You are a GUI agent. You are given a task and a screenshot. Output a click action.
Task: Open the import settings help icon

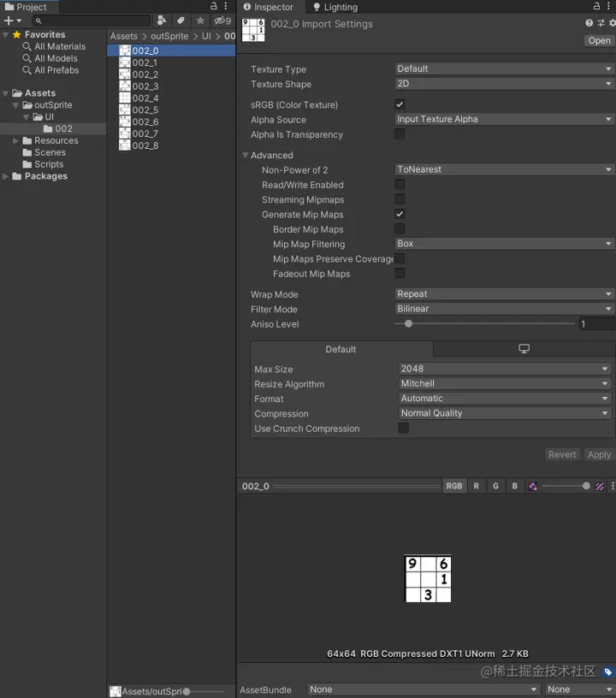[589, 23]
